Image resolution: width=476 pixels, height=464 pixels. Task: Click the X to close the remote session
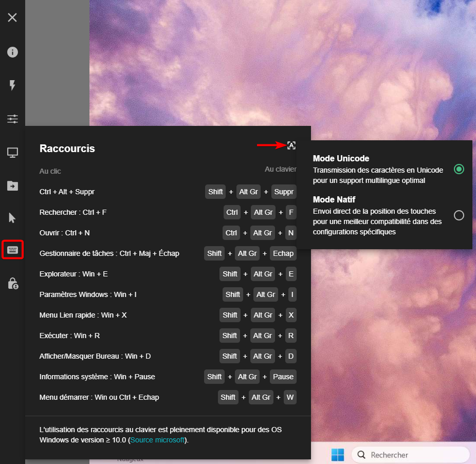(12, 17)
